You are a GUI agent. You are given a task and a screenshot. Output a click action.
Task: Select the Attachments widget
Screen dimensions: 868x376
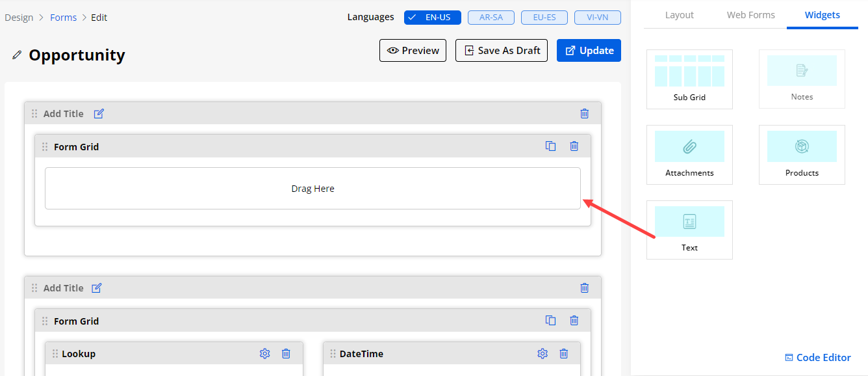(689, 154)
